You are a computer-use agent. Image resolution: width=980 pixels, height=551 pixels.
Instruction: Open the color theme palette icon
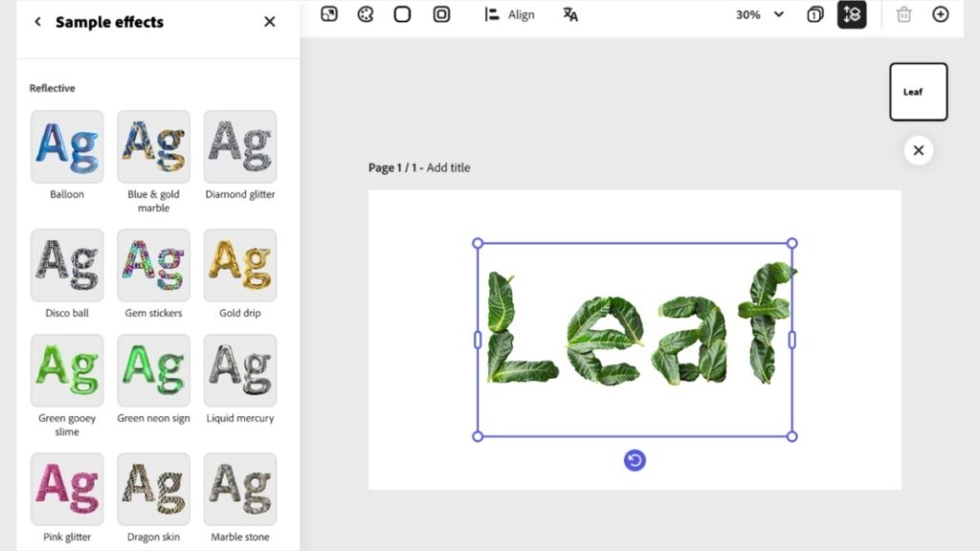366,14
